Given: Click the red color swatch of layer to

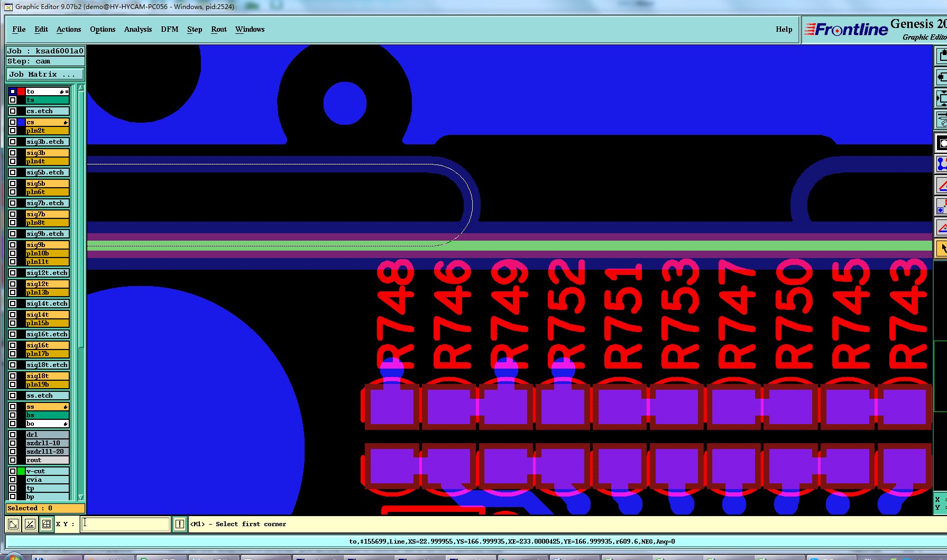Looking at the screenshot, I should (21, 91).
